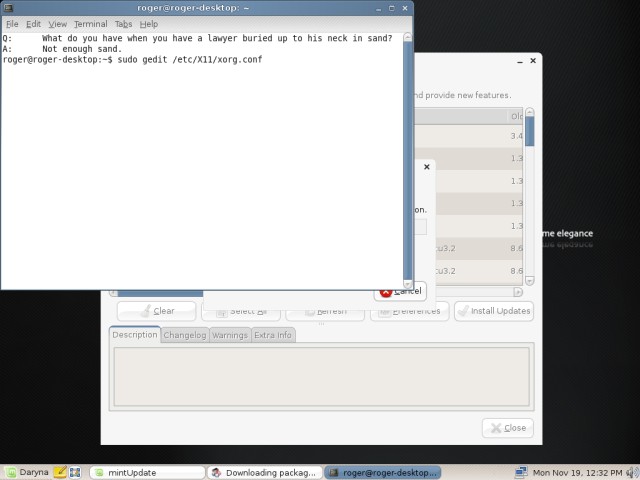Click Install Updates in mintUpdate
640x480 pixels.
pyautogui.click(x=494, y=311)
